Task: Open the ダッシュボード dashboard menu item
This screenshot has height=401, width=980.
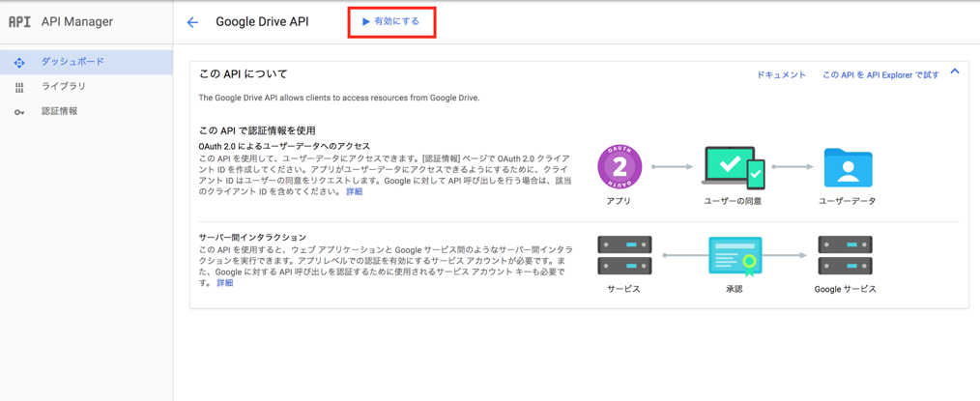Action: click(86, 62)
